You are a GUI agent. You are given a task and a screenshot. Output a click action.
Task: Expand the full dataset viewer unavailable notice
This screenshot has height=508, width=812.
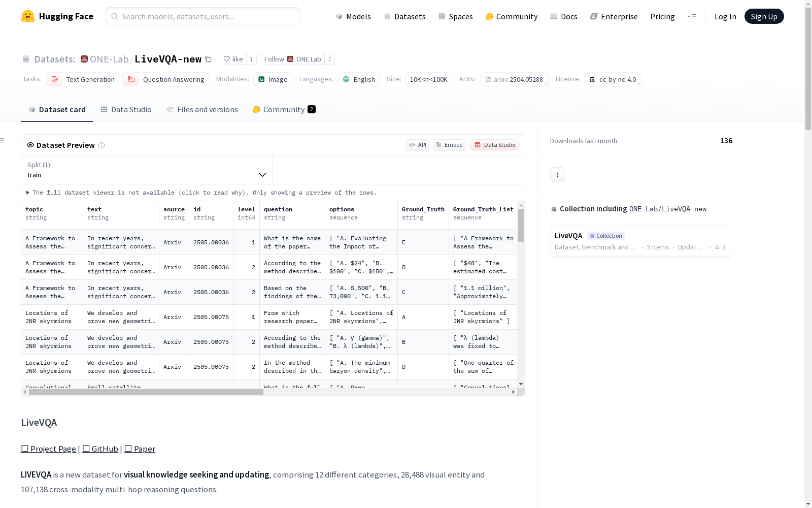pos(201,193)
